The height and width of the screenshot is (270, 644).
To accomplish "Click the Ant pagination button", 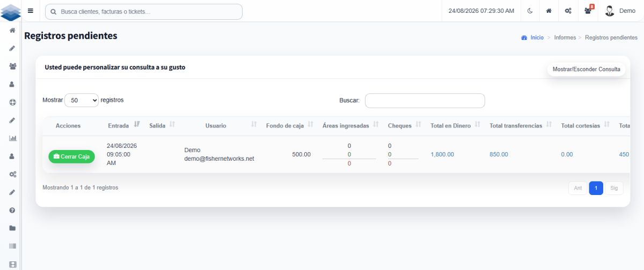I will click(577, 188).
